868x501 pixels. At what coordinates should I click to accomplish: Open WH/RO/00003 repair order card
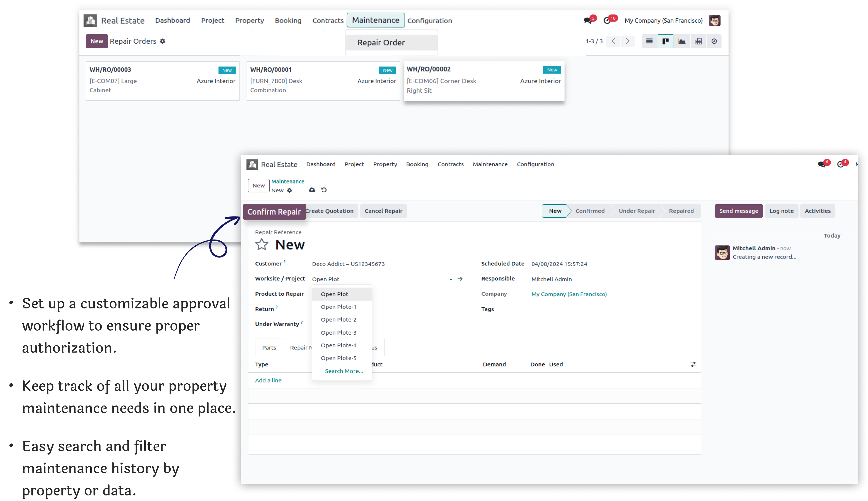163,81
